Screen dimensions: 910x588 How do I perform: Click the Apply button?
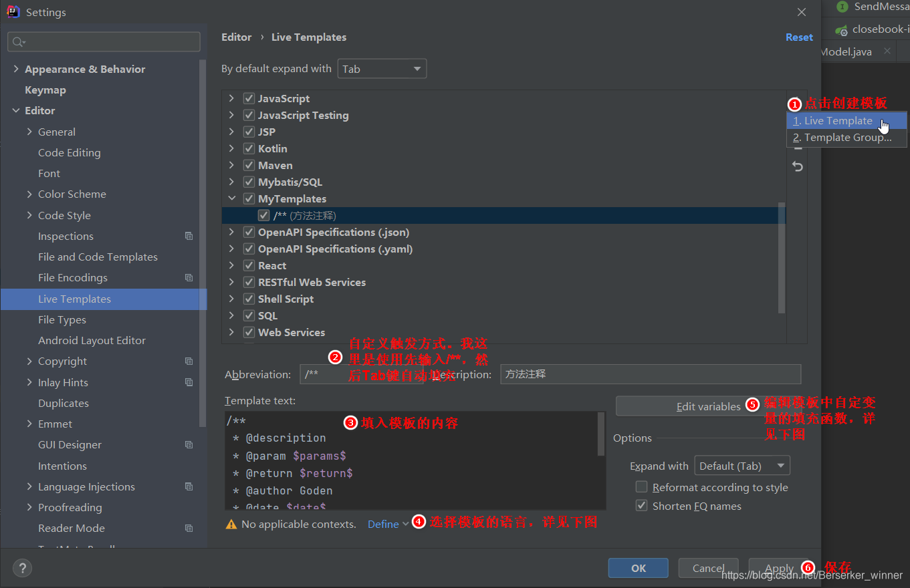point(779,568)
